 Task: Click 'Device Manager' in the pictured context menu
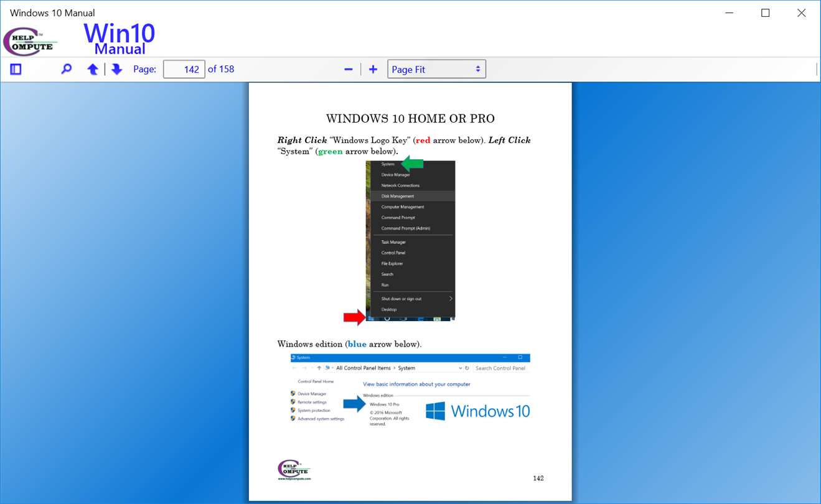(x=396, y=175)
